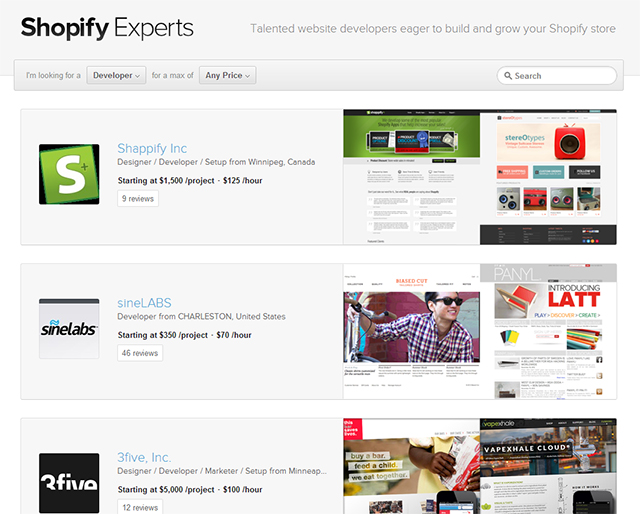View Shappify Inc's 9 reviews
The height and width of the screenshot is (514, 640).
[138, 199]
